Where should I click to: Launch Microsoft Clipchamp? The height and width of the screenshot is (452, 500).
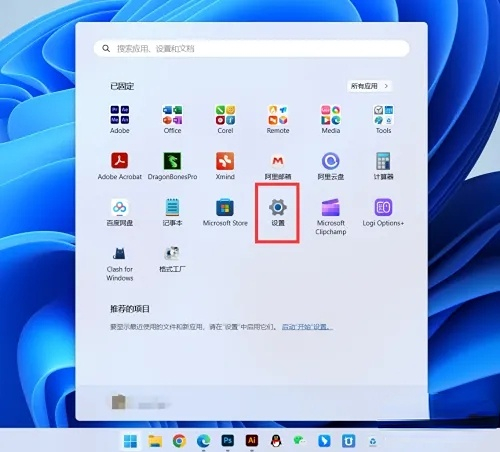[331, 217]
